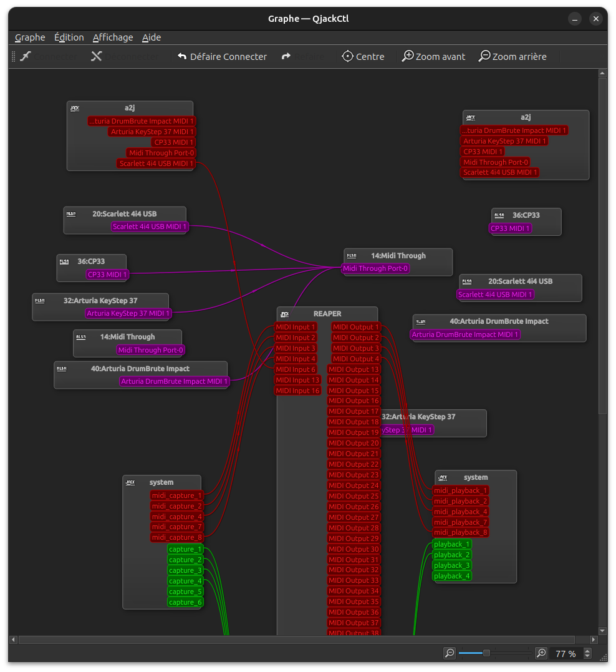Image resolution: width=616 pixels, height=672 pixels.
Task: Click vertical scrollbar up arrow
Action: coord(603,73)
